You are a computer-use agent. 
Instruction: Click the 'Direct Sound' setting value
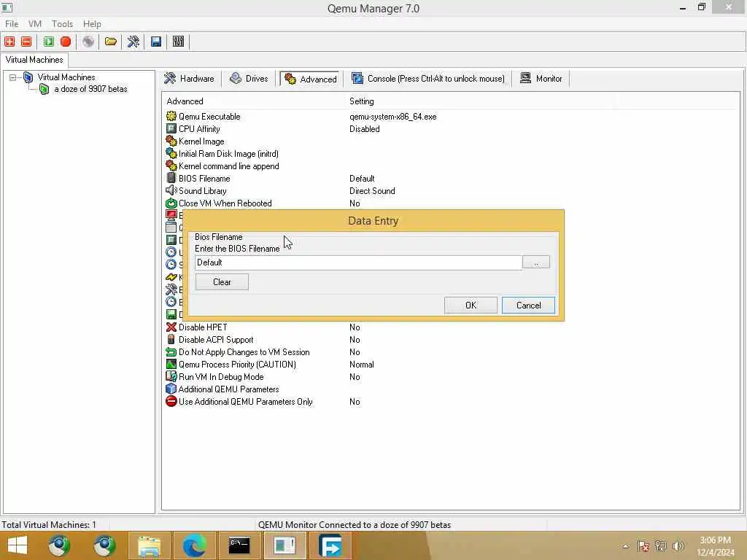point(372,191)
